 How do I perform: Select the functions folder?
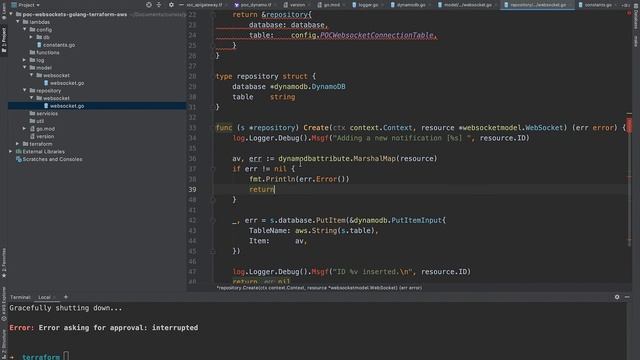pyautogui.click(x=47, y=53)
